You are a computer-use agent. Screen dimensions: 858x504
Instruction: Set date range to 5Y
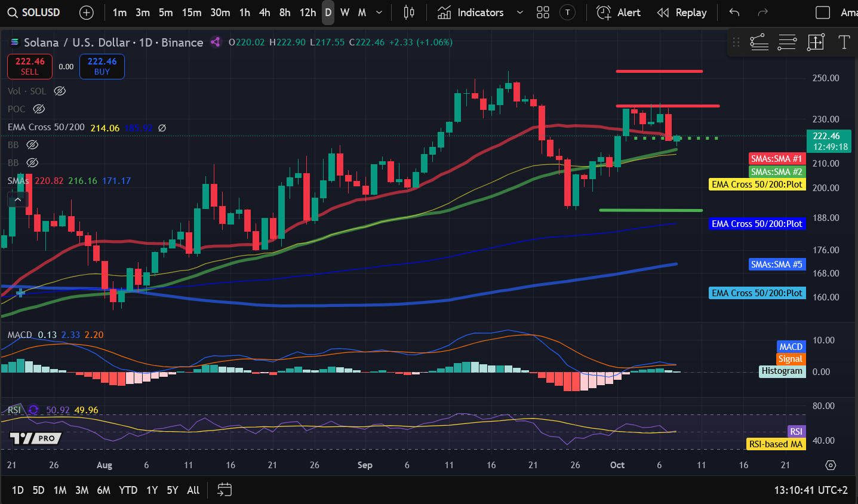click(x=173, y=490)
